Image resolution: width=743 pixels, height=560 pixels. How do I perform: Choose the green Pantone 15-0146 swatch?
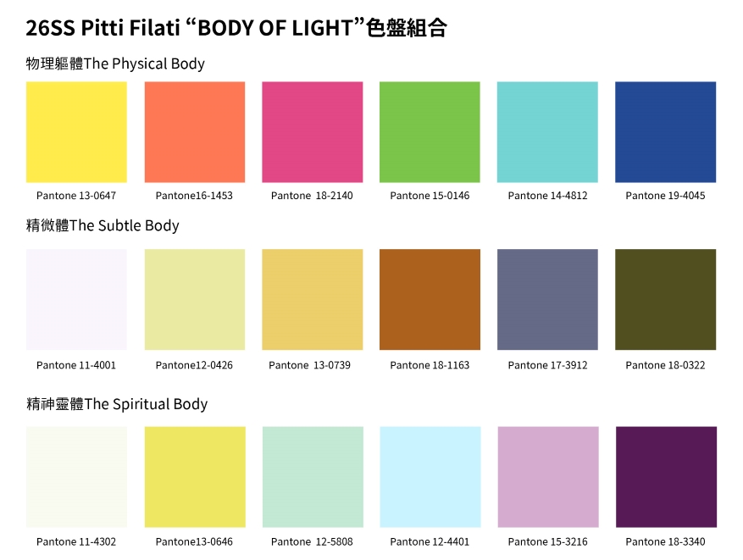430,132
